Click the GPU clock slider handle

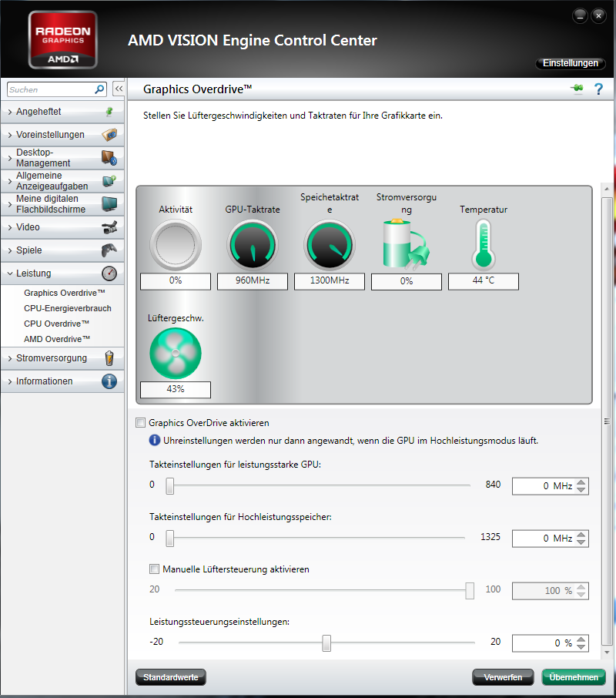pos(170,485)
